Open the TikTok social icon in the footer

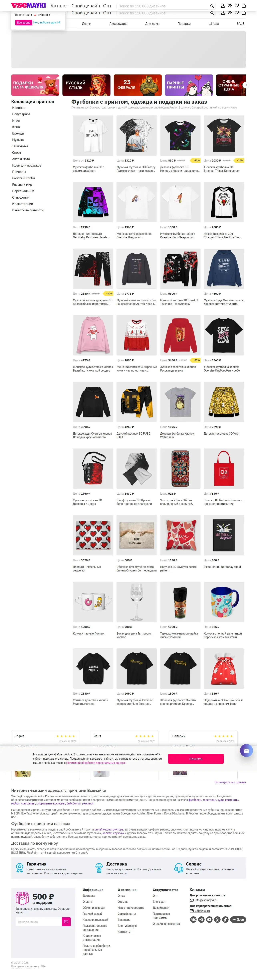pos(225,919)
